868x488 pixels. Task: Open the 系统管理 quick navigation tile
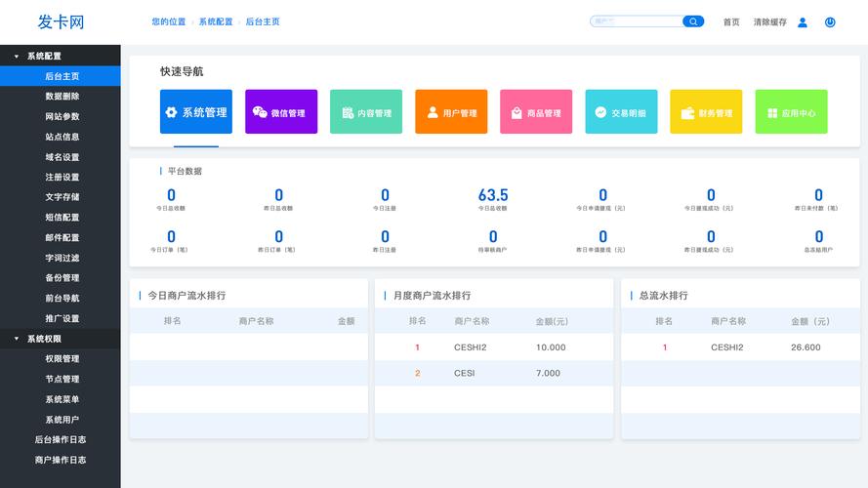(196, 112)
